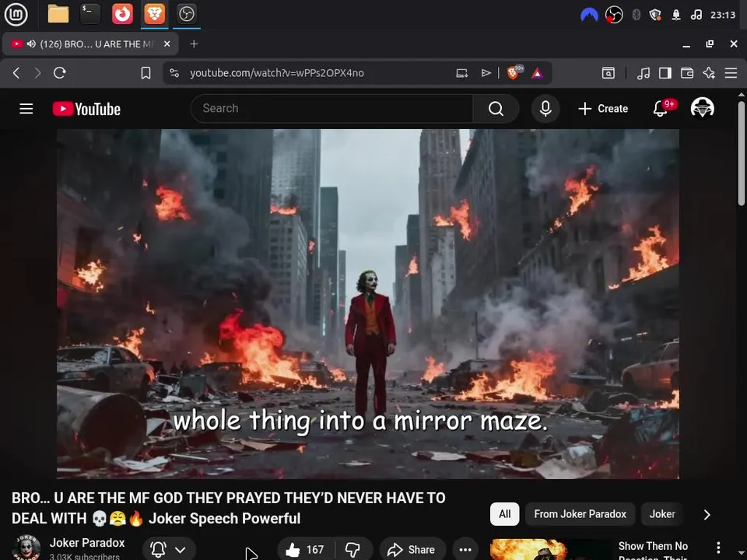This screenshot has width=747, height=560.
Task: Select the All filter chip
Action: tap(504, 514)
